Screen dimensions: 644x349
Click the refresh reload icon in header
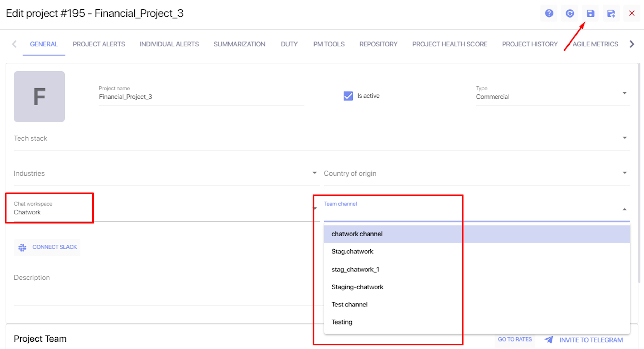570,13
